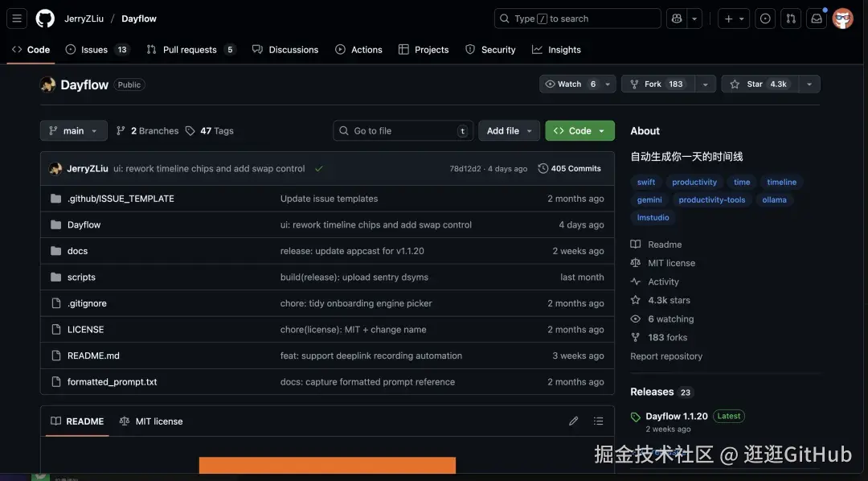Open the issues shortcut icon in header

(765, 18)
